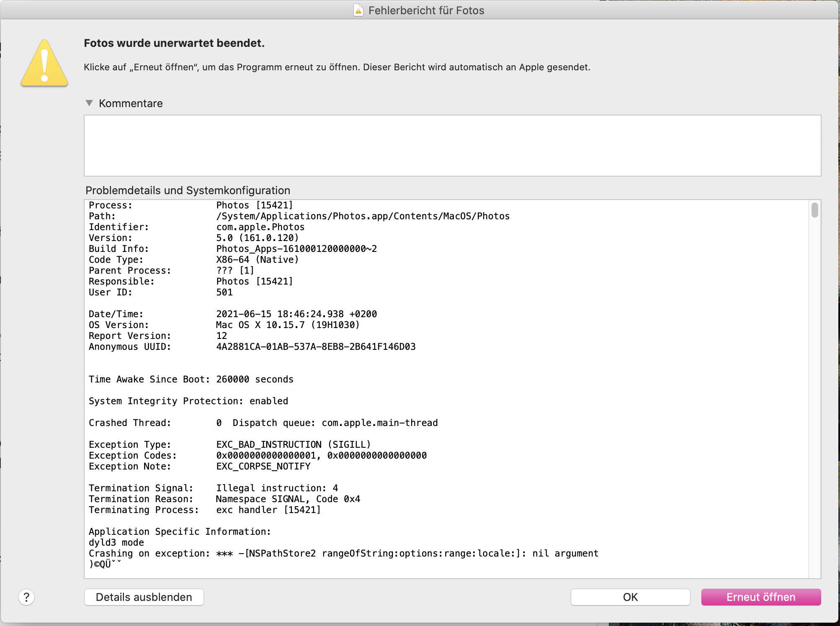
Task: Click the yellow warning triangle icon
Action: click(44, 64)
